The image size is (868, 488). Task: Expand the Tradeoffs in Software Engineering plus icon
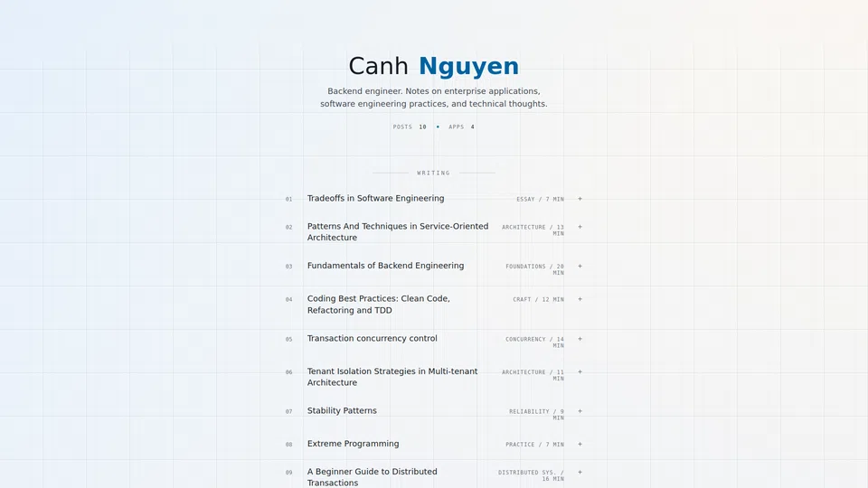[580, 199]
